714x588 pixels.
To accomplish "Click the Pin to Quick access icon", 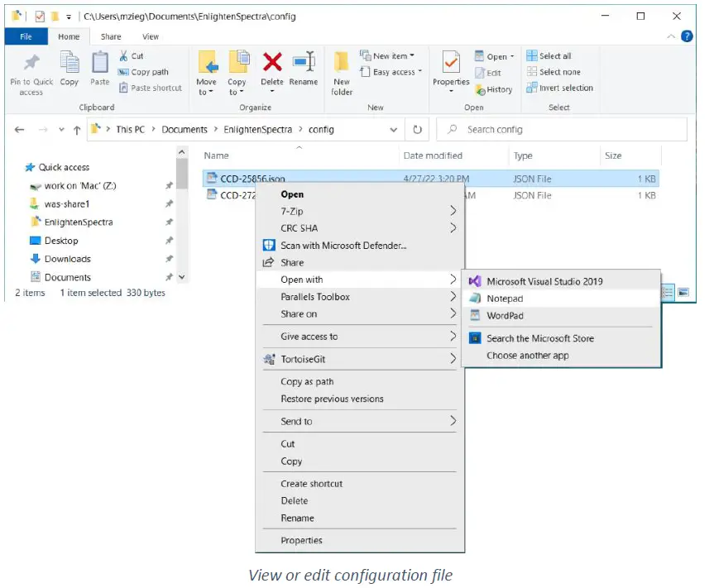I will click(x=31, y=65).
